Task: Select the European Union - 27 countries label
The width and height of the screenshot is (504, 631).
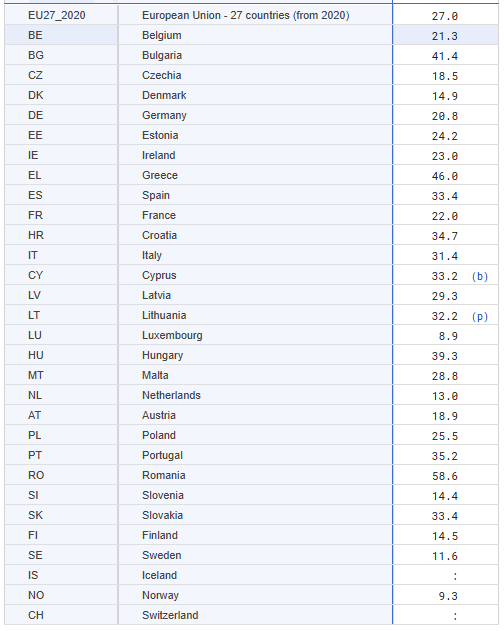Action: coord(246,15)
